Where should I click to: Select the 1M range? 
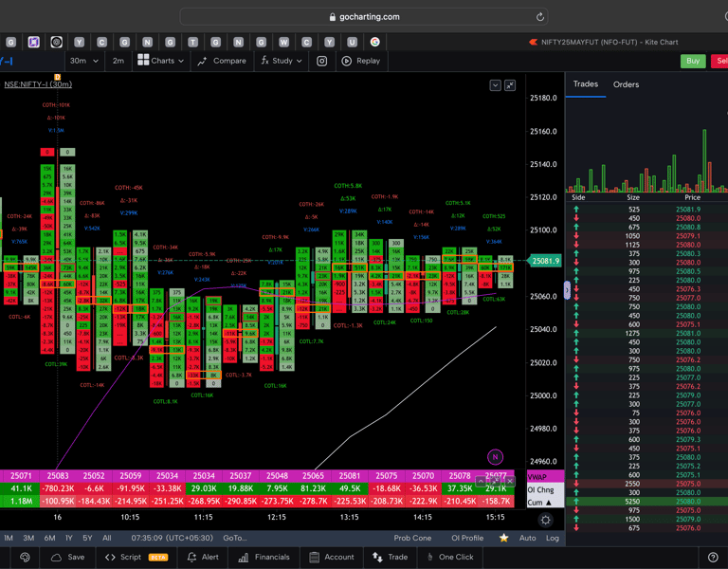point(9,538)
